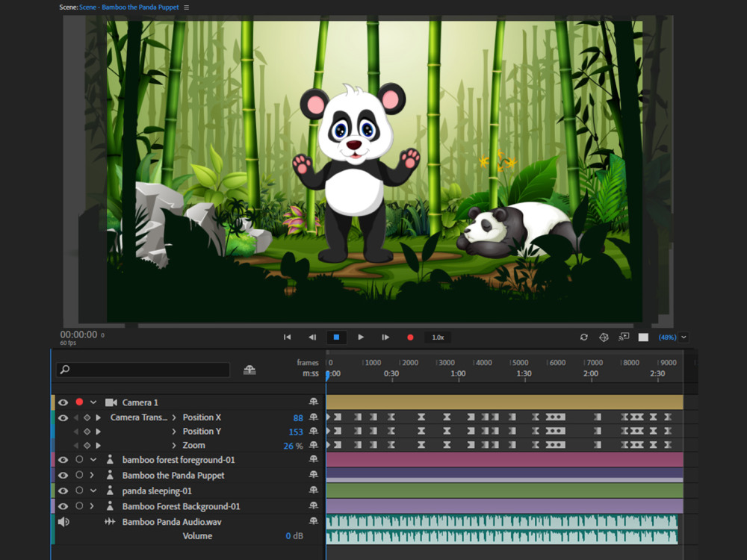Open the zoom level dropdown arrow
The width and height of the screenshot is (747, 560).
click(684, 337)
